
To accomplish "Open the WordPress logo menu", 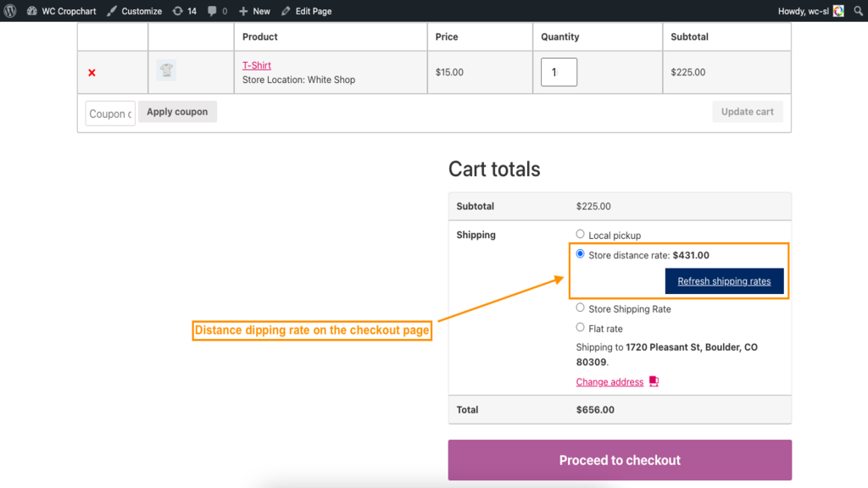I will point(10,11).
